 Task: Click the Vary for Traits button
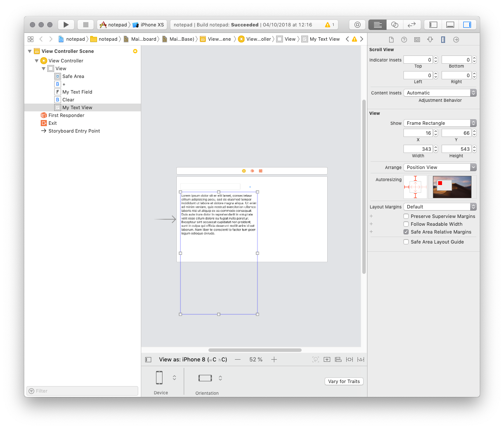(344, 381)
